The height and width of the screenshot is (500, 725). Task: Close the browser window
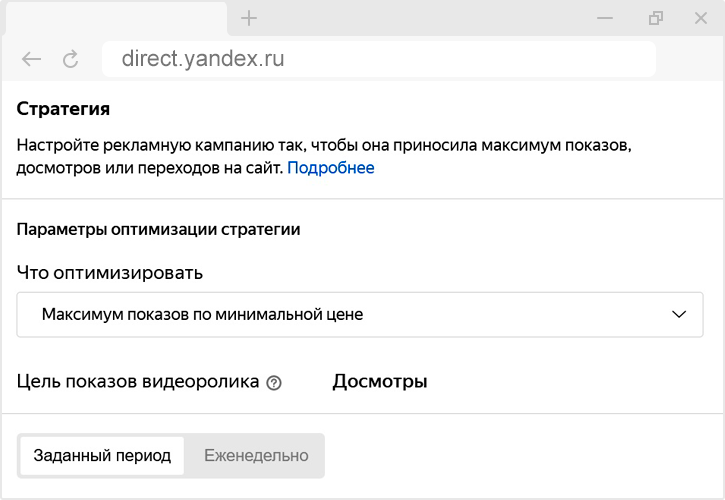703,18
